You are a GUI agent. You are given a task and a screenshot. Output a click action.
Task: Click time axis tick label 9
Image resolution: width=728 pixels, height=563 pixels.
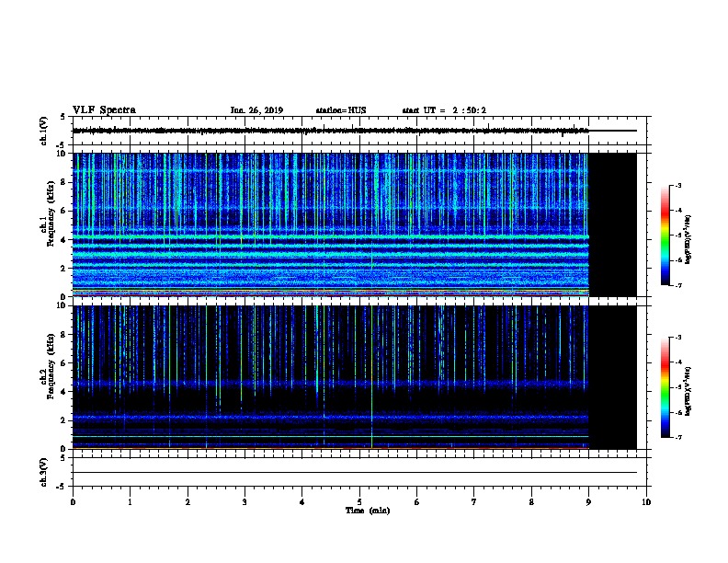tap(588, 501)
